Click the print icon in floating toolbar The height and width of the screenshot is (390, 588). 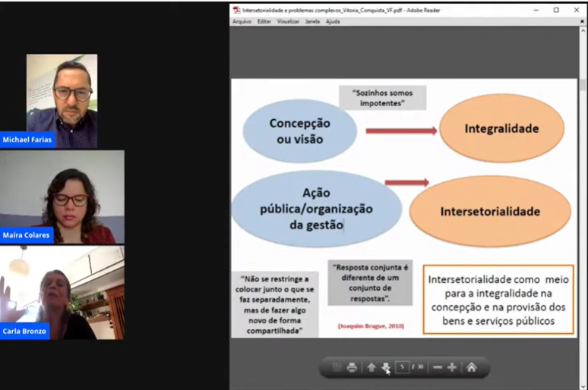[352, 368]
